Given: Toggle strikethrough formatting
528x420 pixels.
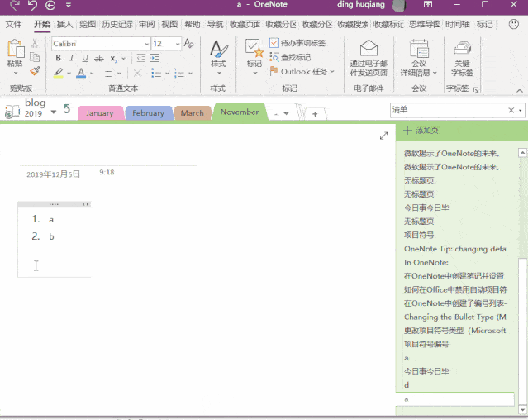Looking at the screenshot, I should pyautogui.click(x=98, y=58).
